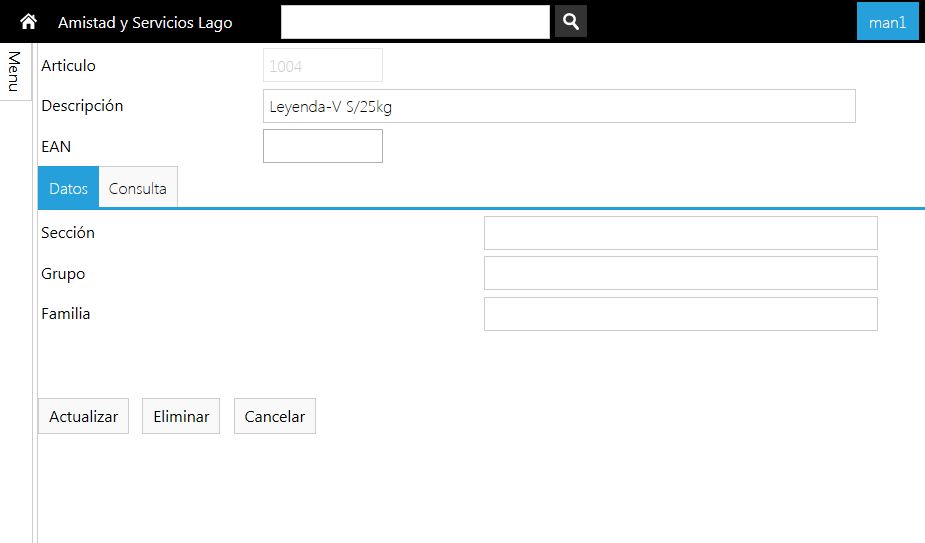Click the Descripción label text

point(82,106)
